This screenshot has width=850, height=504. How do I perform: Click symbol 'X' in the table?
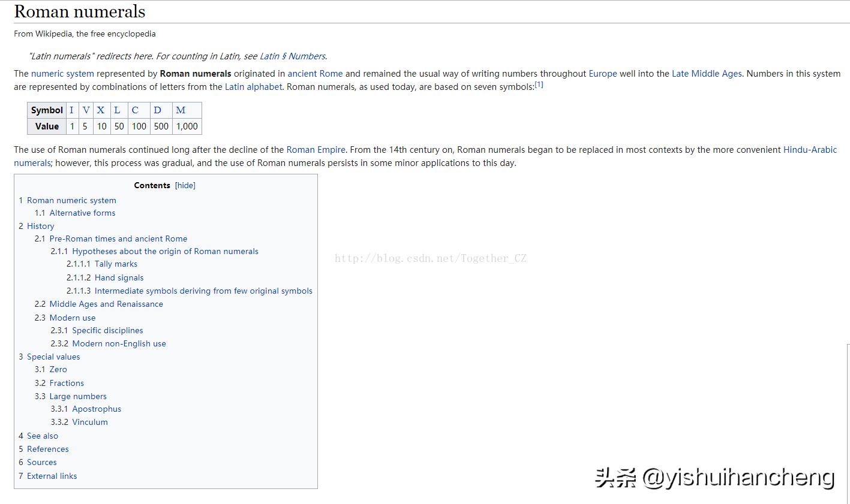[x=101, y=110]
